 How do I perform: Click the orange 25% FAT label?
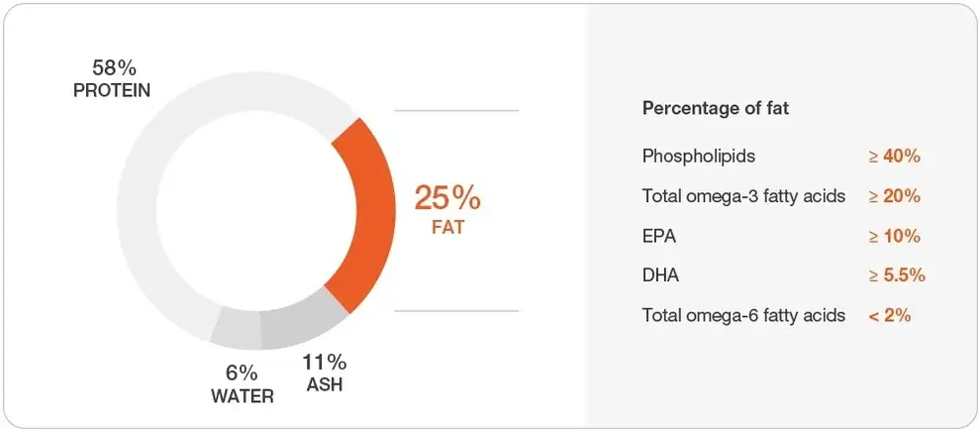[x=447, y=208]
